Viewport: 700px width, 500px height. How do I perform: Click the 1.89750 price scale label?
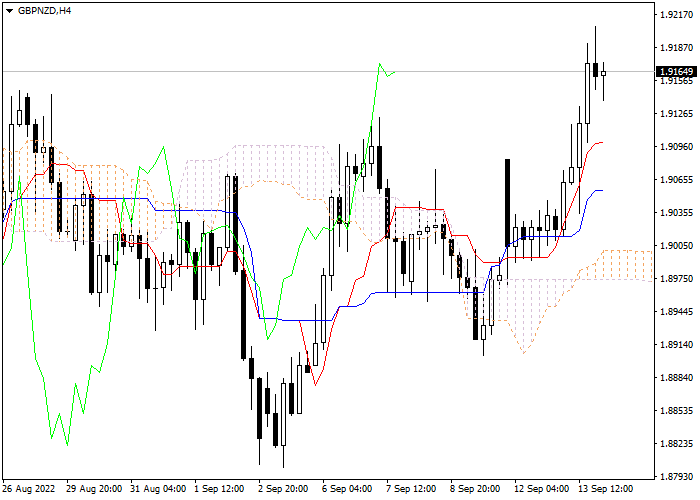(x=676, y=279)
